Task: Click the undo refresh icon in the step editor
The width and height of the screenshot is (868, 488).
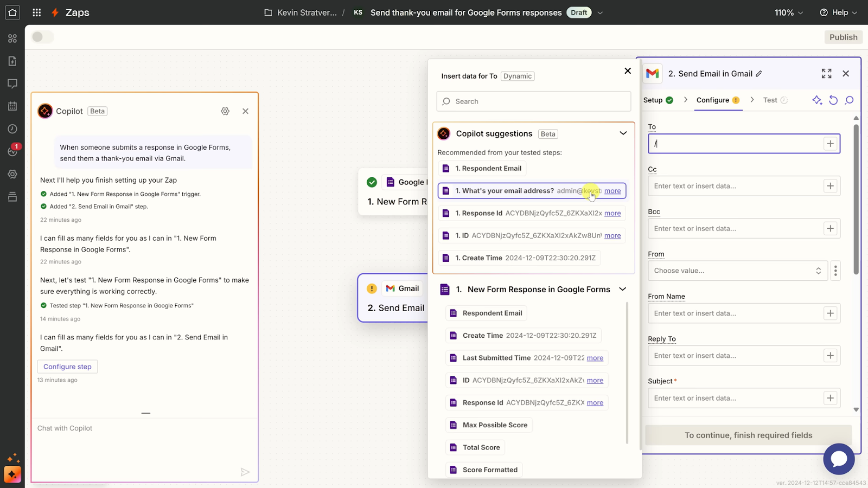Action: click(x=833, y=100)
